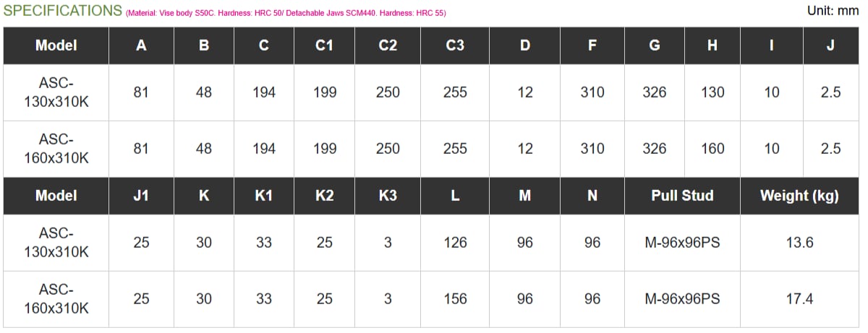This screenshot has height=333, width=868.
Task: Click the 13.6 weight value
Action: [799, 243]
